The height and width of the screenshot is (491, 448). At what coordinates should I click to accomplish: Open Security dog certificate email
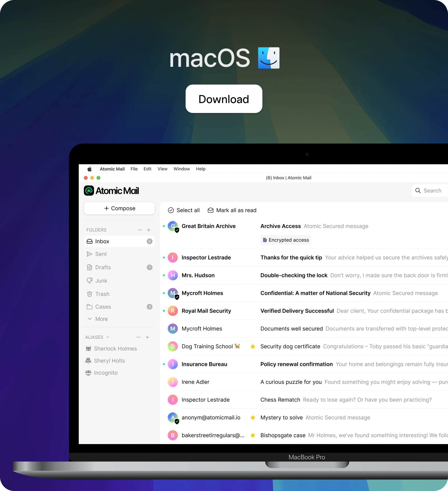pos(304,346)
